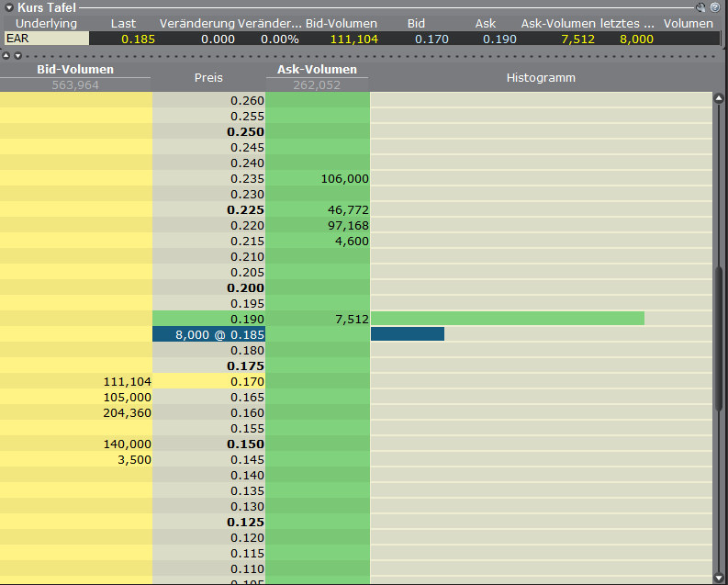Click the Histogramm column header
The width and height of the screenshot is (728, 585).
coord(541,78)
